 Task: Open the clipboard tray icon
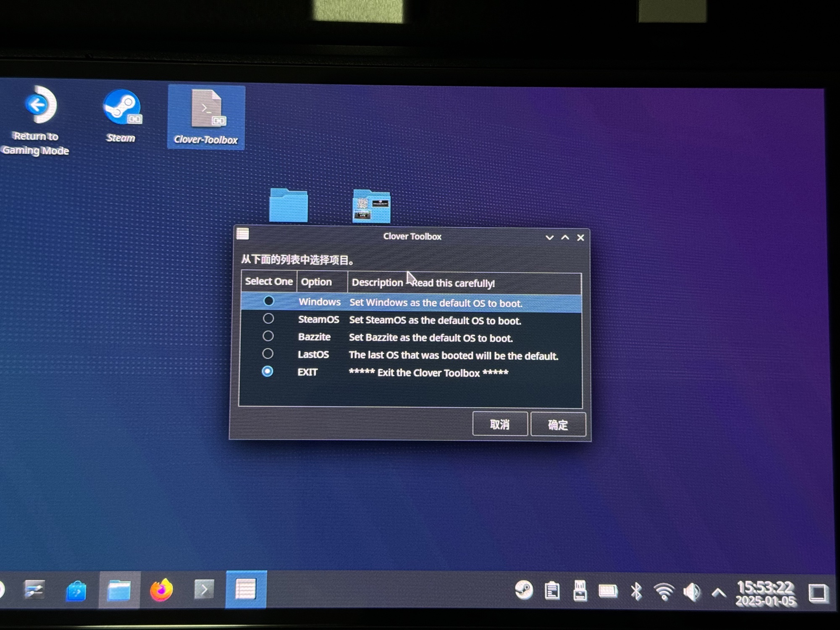coord(552,591)
